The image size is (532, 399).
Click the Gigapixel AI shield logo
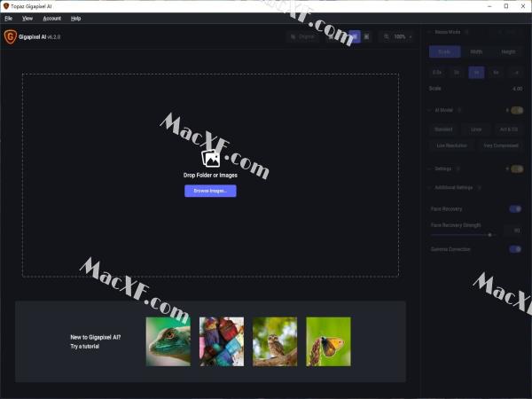10,36
